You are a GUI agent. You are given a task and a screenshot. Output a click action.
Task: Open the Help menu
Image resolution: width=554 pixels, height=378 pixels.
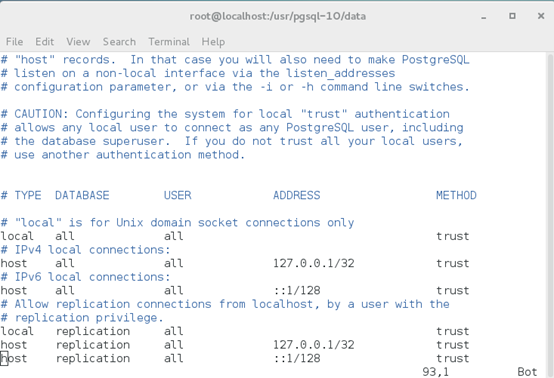pos(213,42)
